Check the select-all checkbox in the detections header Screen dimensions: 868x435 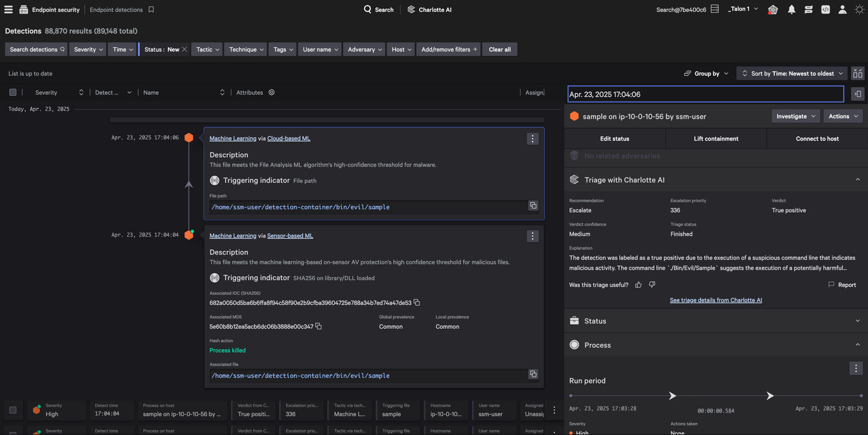[x=13, y=92]
